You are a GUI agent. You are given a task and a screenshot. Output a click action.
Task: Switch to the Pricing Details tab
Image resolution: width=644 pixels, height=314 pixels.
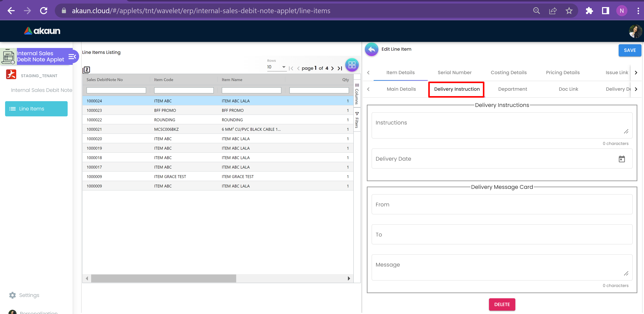[563, 72]
